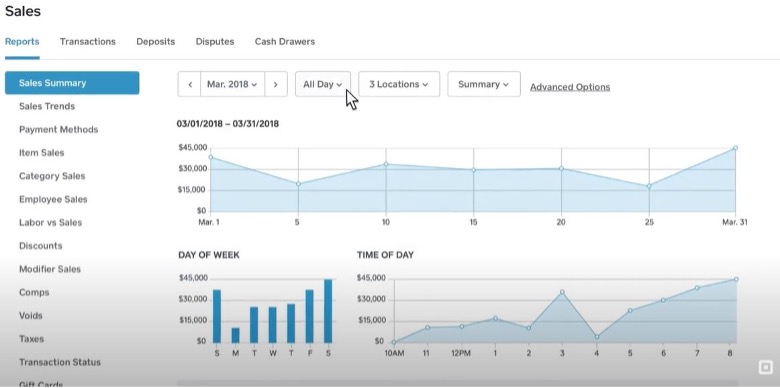780x388 pixels.
Task: Open Advanced Options link
Action: (570, 87)
